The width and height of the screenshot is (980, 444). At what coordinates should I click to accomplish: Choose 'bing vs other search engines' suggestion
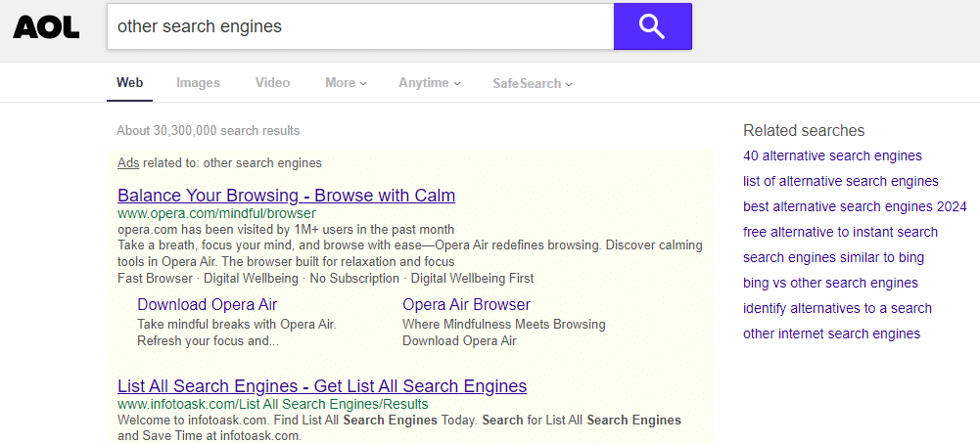coord(830,283)
